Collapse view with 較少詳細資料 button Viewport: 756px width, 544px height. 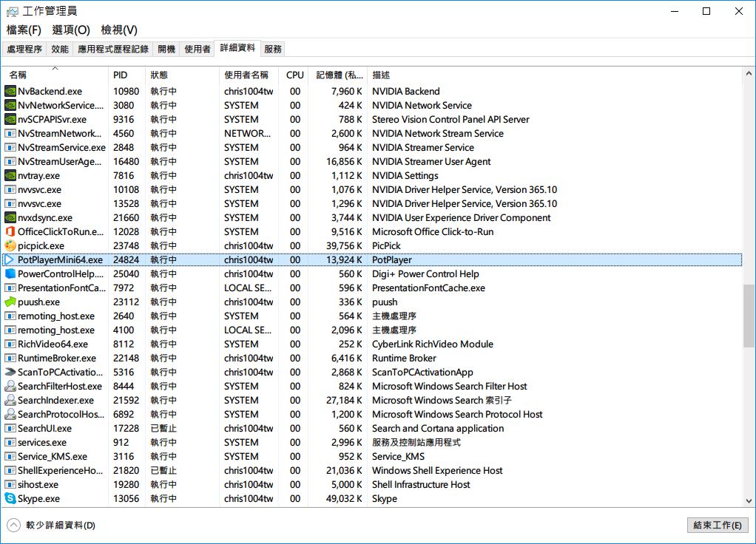point(52,526)
